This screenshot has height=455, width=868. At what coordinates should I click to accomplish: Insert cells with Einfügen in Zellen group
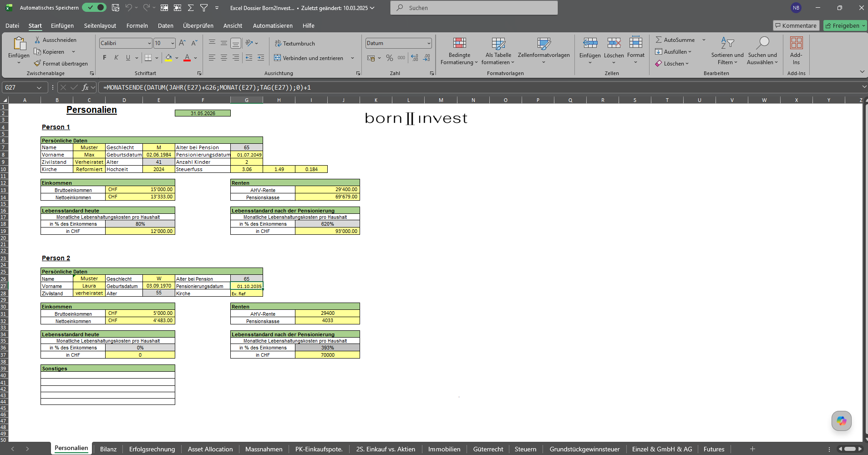590,51
